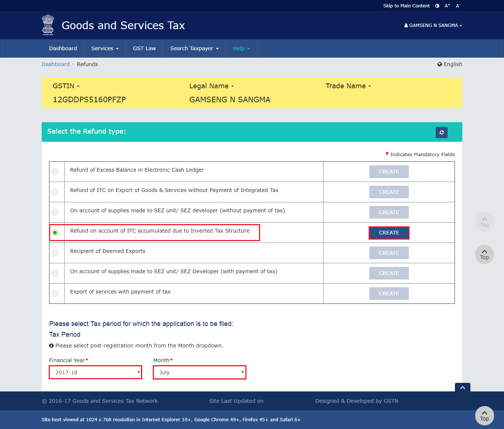Click the circular Top scroll button
This screenshot has width=504, height=429.
(x=484, y=254)
